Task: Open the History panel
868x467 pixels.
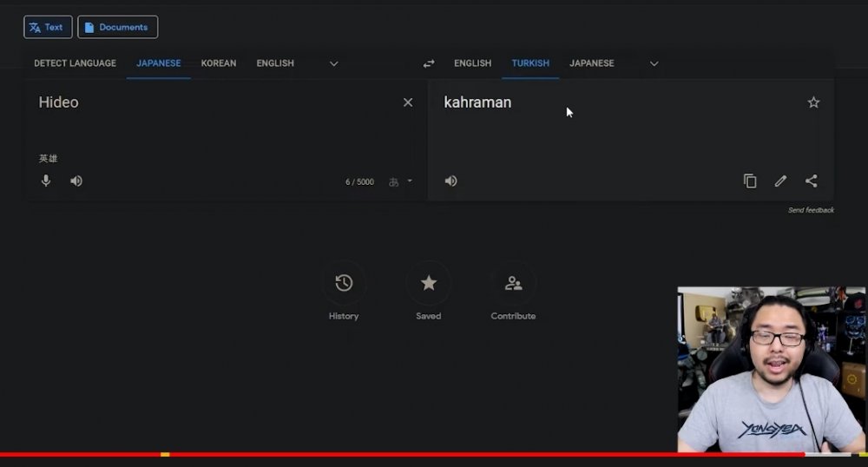Action: [x=344, y=292]
